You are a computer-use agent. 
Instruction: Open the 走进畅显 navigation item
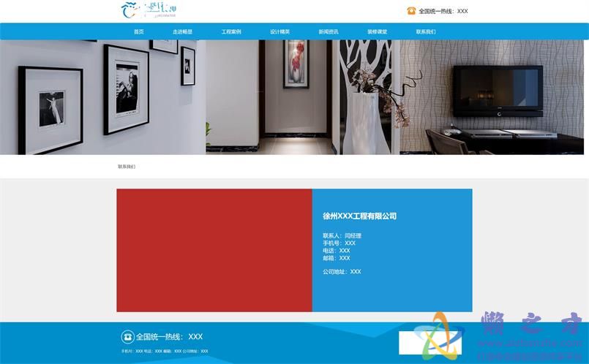click(183, 31)
